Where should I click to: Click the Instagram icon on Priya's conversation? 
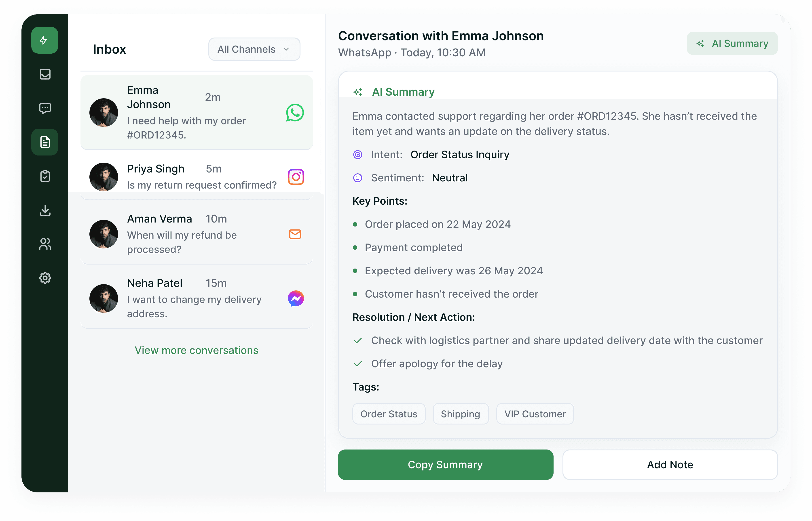pos(296,177)
